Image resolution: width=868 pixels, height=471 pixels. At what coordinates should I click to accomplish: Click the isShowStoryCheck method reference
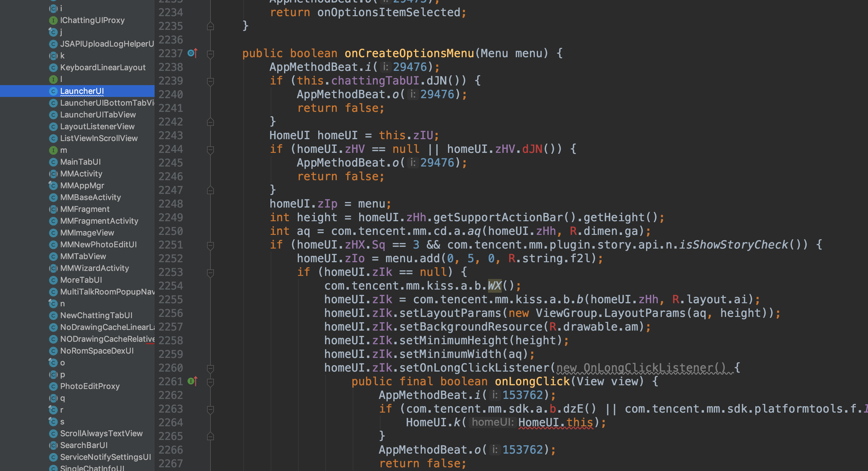tap(733, 245)
